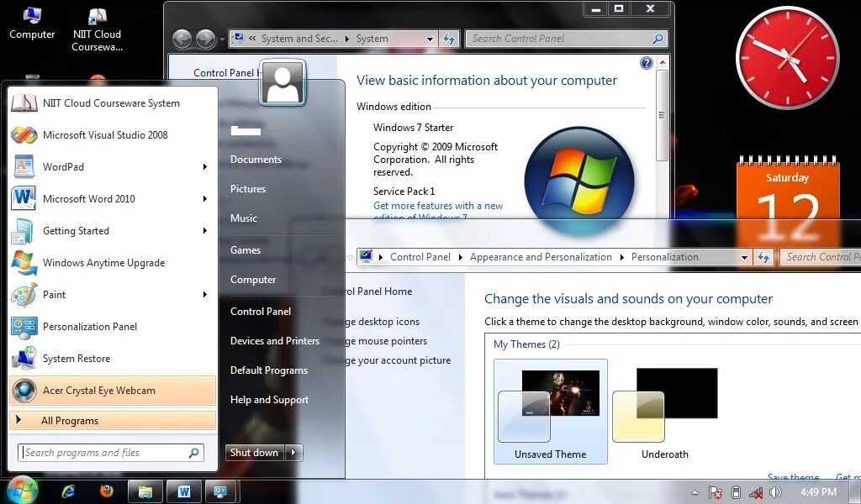Click Search Control Panel box in System window

pos(566,39)
